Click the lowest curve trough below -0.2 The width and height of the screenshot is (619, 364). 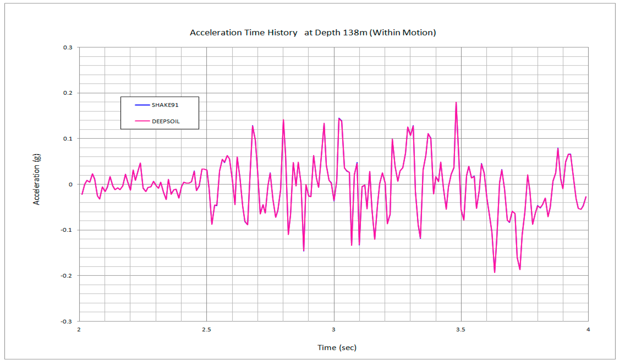[x=495, y=272]
